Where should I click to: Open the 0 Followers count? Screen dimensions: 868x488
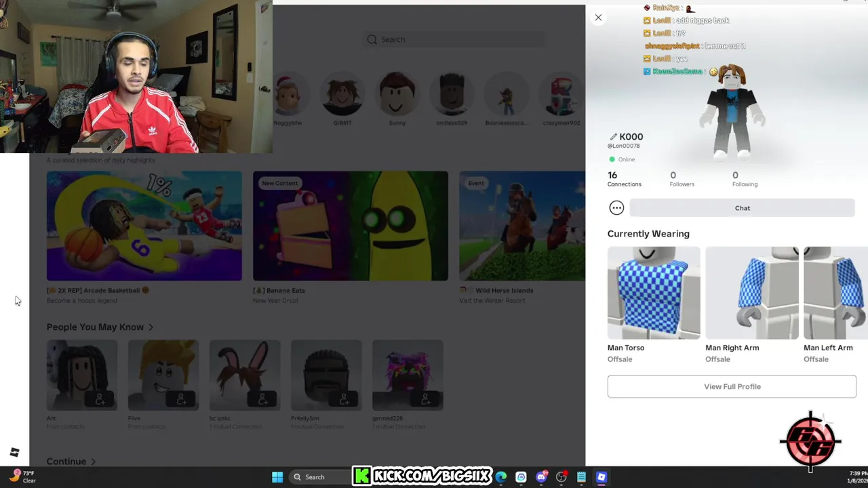coord(682,179)
